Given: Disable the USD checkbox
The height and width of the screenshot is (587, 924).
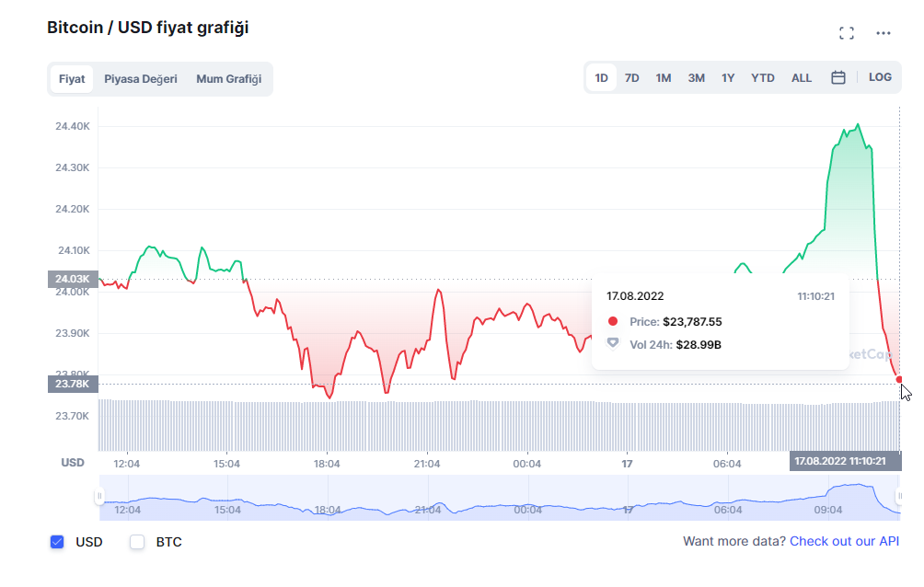Looking at the screenshot, I should [56, 542].
